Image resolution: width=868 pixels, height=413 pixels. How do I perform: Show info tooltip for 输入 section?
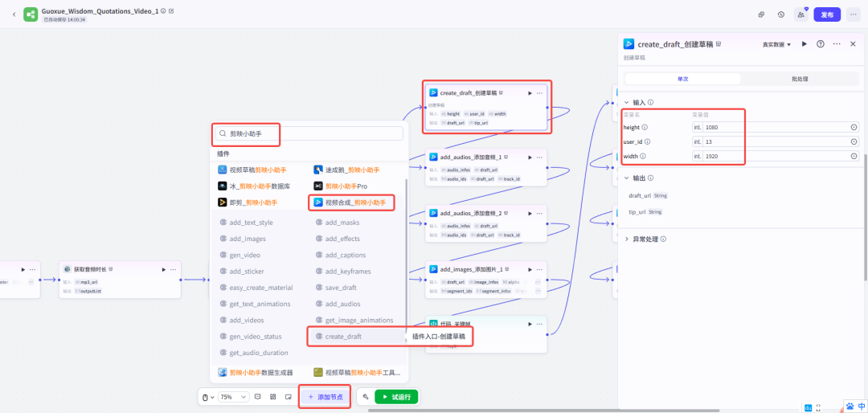point(650,102)
